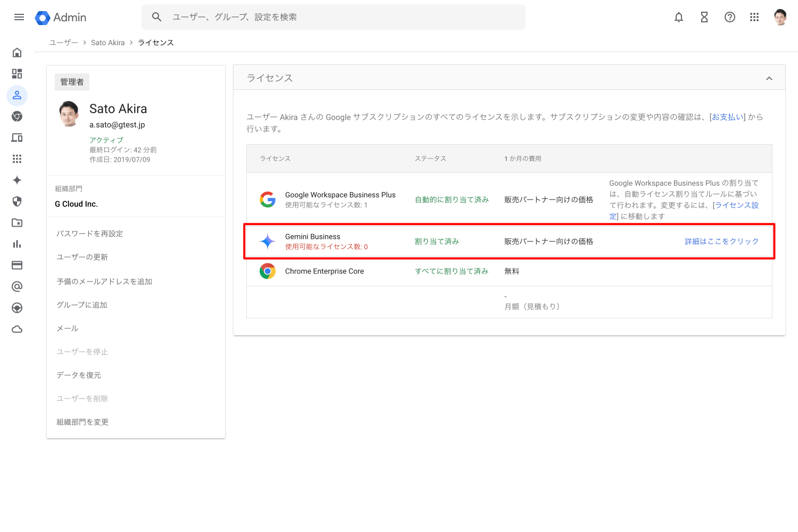Screen dimensions: 798x532
Task: Click G Cloud Inc. organization name
Action: pos(77,204)
